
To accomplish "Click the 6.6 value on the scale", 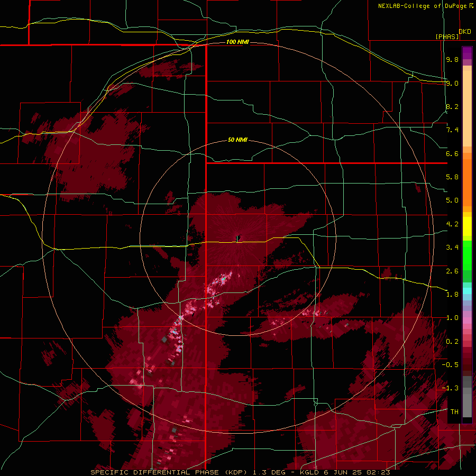I will (x=452, y=153).
